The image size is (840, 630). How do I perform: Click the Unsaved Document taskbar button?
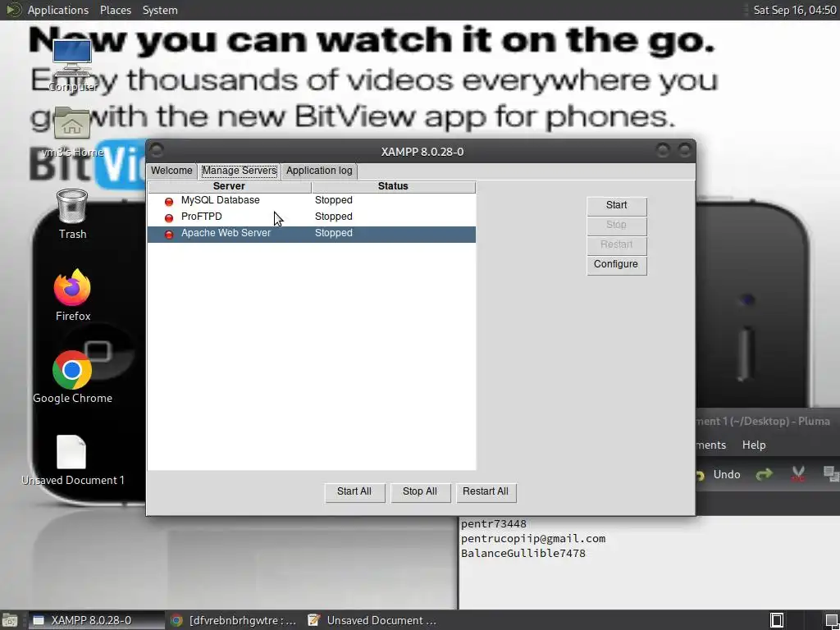[373, 620]
